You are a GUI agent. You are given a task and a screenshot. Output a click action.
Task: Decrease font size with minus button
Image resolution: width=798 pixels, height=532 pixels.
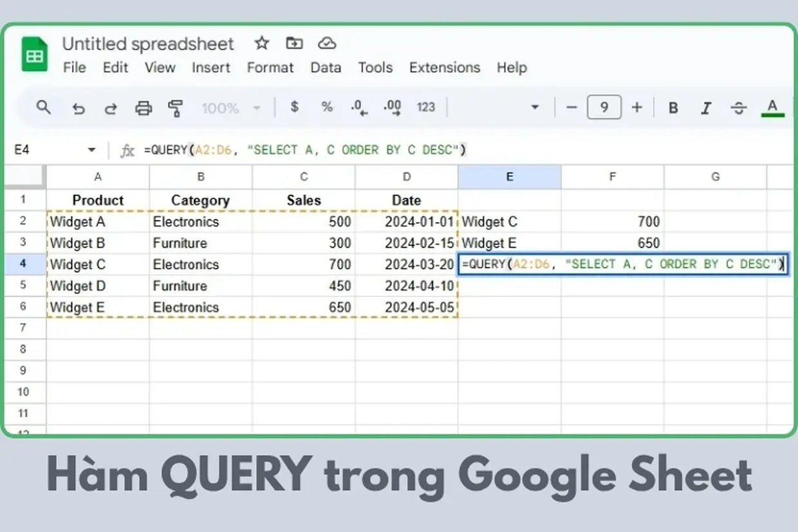pos(571,107)
